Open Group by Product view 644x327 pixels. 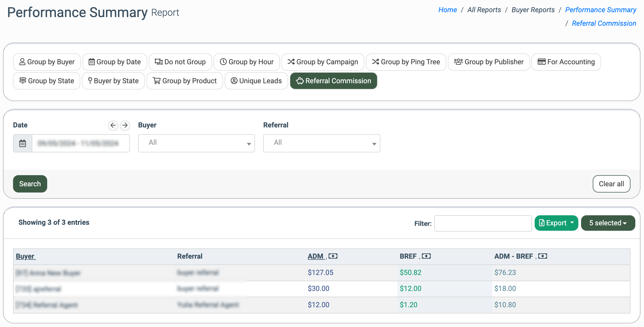pyautogui.click(x=184, y=81)
